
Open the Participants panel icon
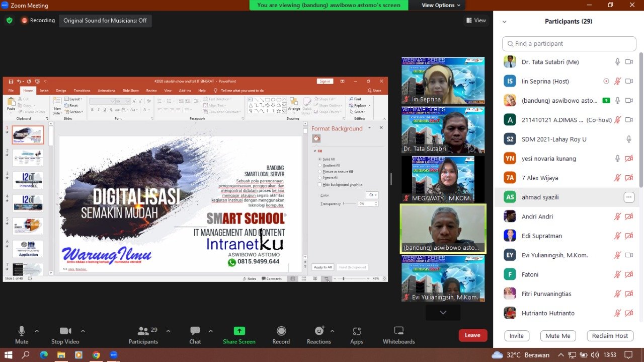coord(143,331)
